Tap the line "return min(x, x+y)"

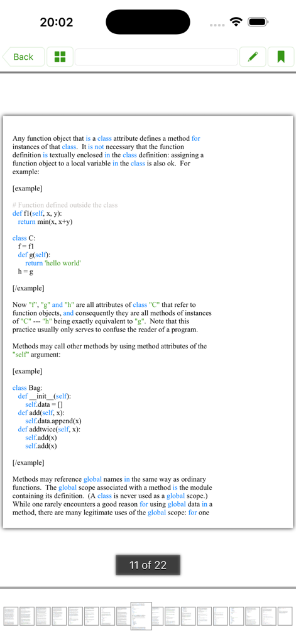[46, 222]
